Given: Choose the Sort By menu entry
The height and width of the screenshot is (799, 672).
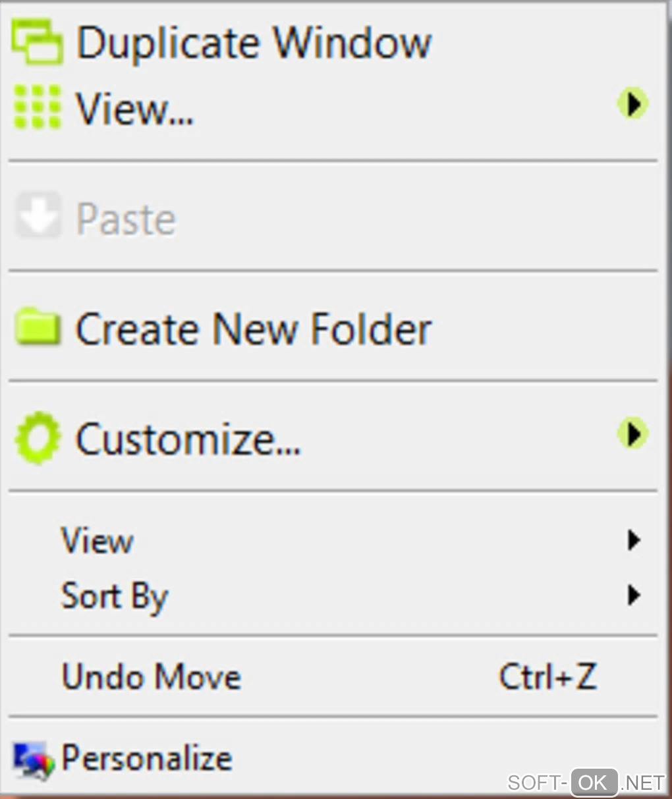Looking at the screenshot, I should click(x=115, y=597).
